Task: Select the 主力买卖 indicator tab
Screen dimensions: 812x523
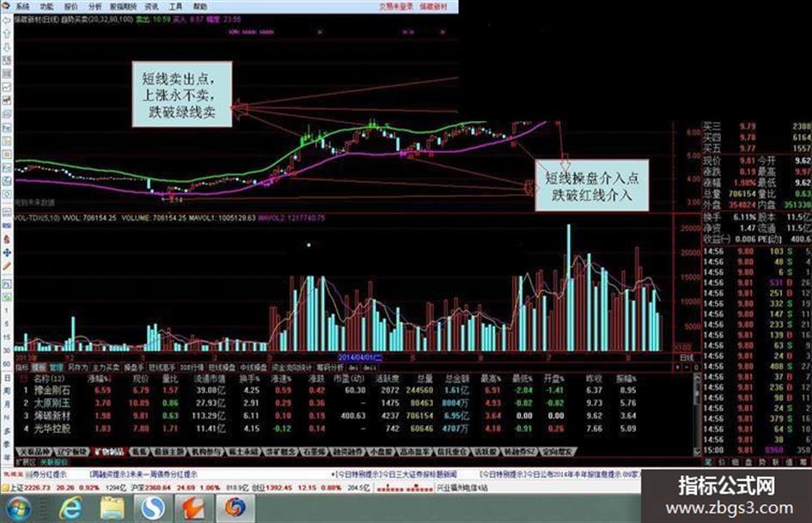Action: tap(106, 368)
